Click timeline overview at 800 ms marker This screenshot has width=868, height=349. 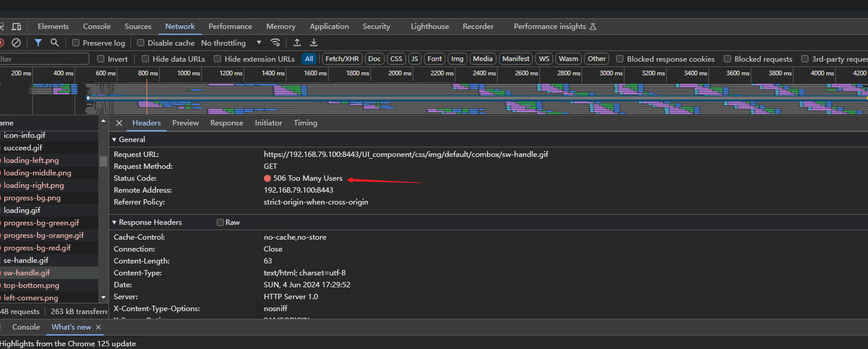pyautogui.click(x=148, y=73)
